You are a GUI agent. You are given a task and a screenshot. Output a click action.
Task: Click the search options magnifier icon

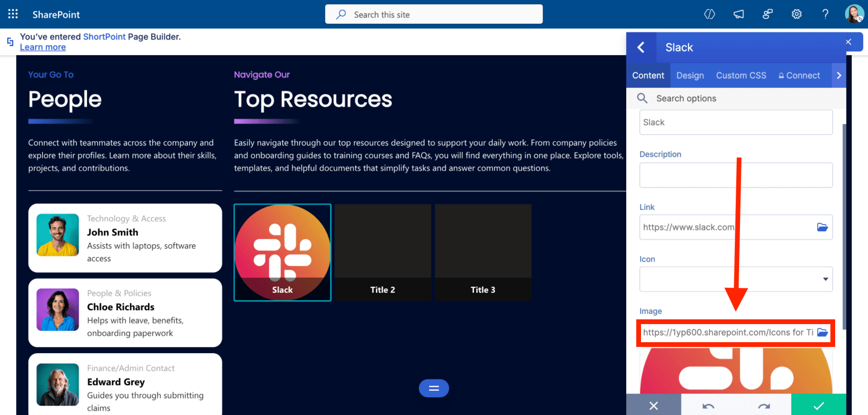642,98
